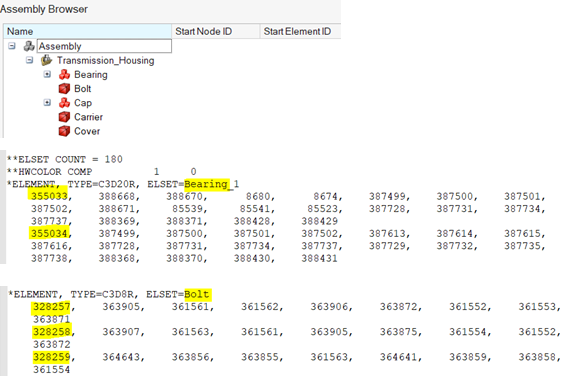Click the Name column header
The width and height of the screenshot is (580, 376).
(88, 31)
